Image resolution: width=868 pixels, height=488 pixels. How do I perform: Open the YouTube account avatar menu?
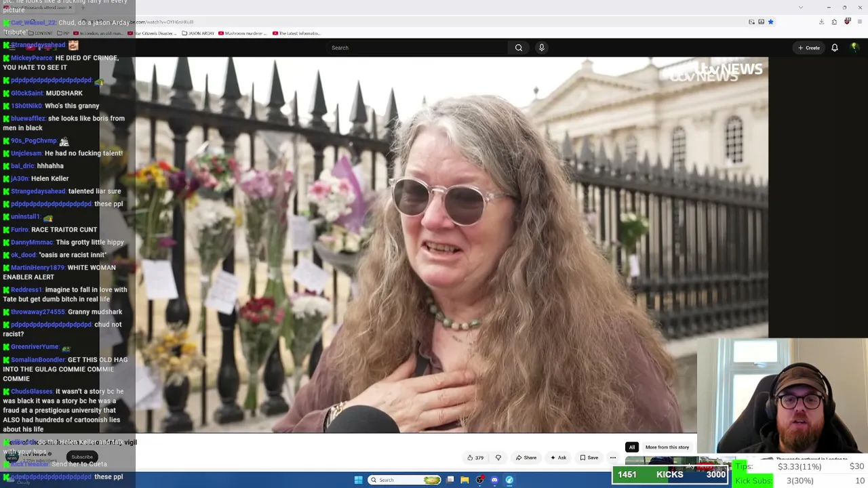(x=854, y=47)
